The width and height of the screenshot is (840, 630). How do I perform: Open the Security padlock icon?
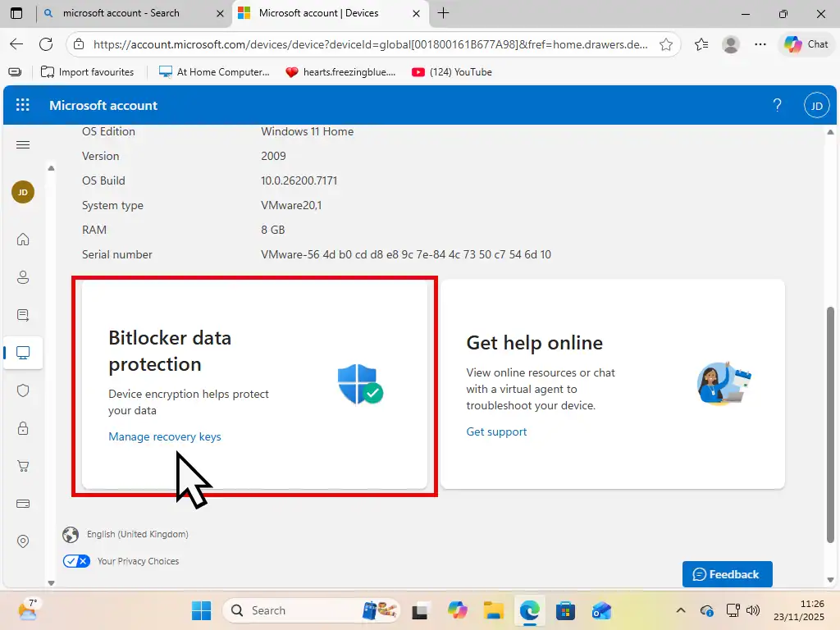[23, 428]
